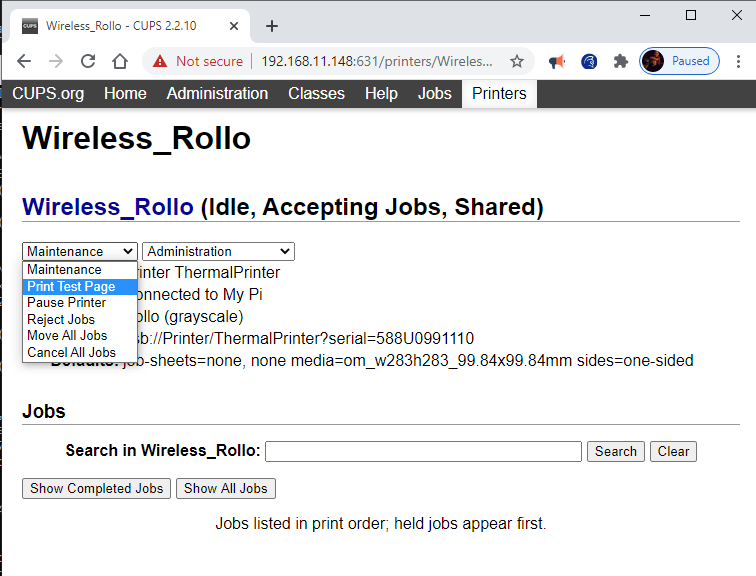The height and width of the screenshot is (576, 756).
Task: Open the Jobs navigation tab
Action: click(x=434, y=94)
